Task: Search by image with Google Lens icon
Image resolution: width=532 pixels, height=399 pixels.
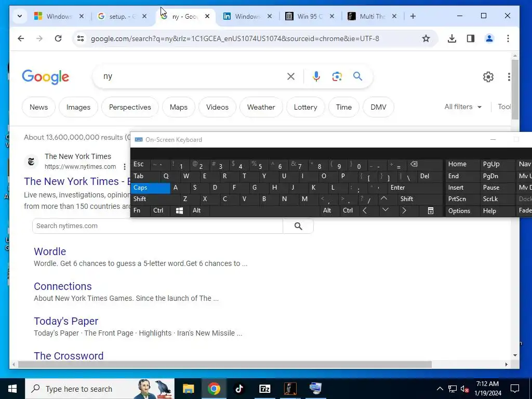Action: [337, 76]
